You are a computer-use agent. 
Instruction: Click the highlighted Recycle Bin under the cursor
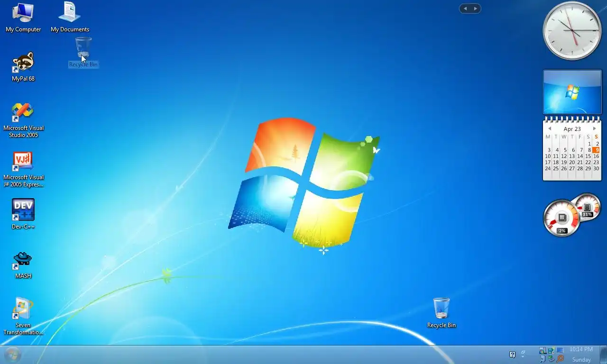pyautogui.click(x=83, y=52)
